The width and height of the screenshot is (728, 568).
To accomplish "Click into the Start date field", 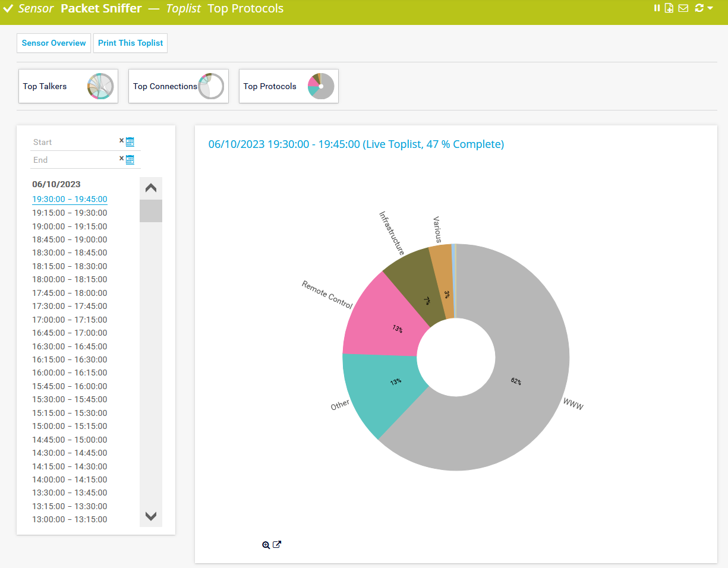I will pyautogui.click(x=74, y=142).
